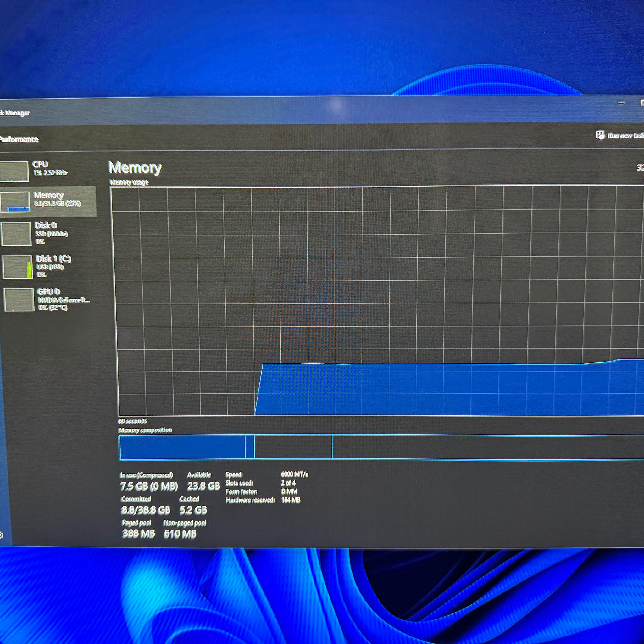
Task: Click the Committed 8.8/38.8 GB value
Action: (x=146, y=510)
